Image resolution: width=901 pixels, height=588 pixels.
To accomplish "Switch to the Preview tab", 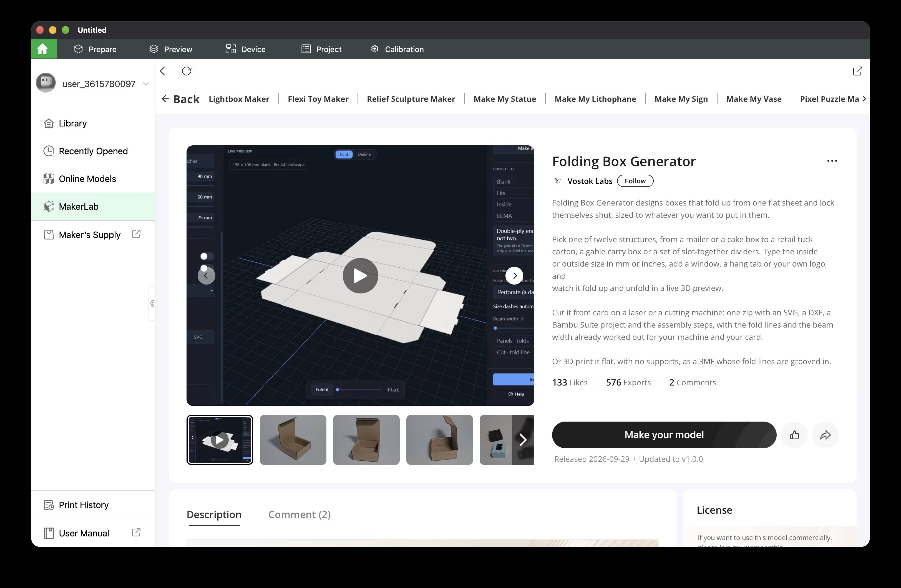I will point(171,49).
